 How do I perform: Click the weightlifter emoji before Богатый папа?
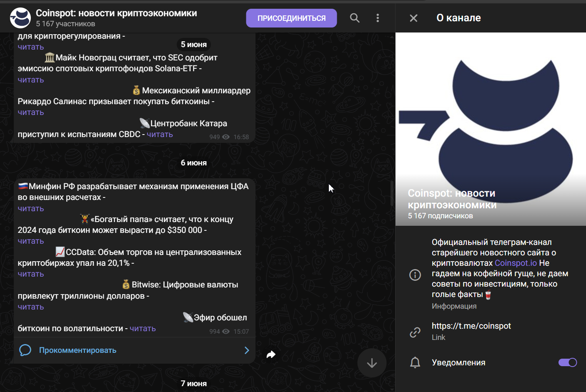pyautogui.click(x=85, y=219)
